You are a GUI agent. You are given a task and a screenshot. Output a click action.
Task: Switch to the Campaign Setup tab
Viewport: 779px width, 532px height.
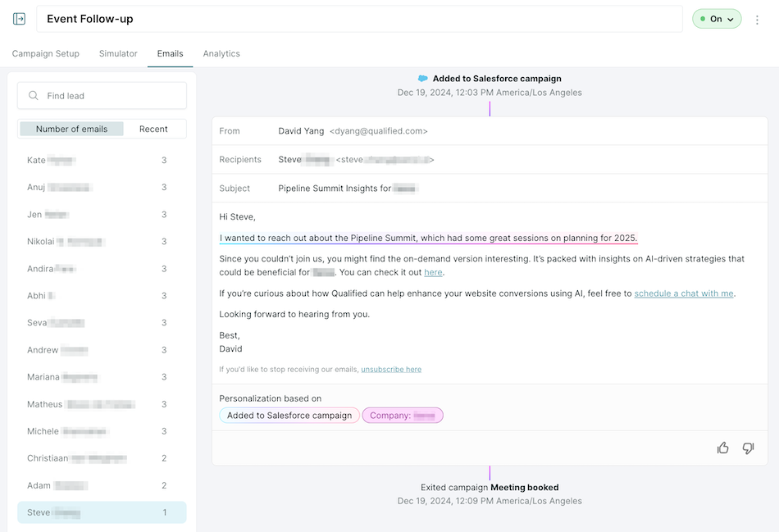coord(46,53)
